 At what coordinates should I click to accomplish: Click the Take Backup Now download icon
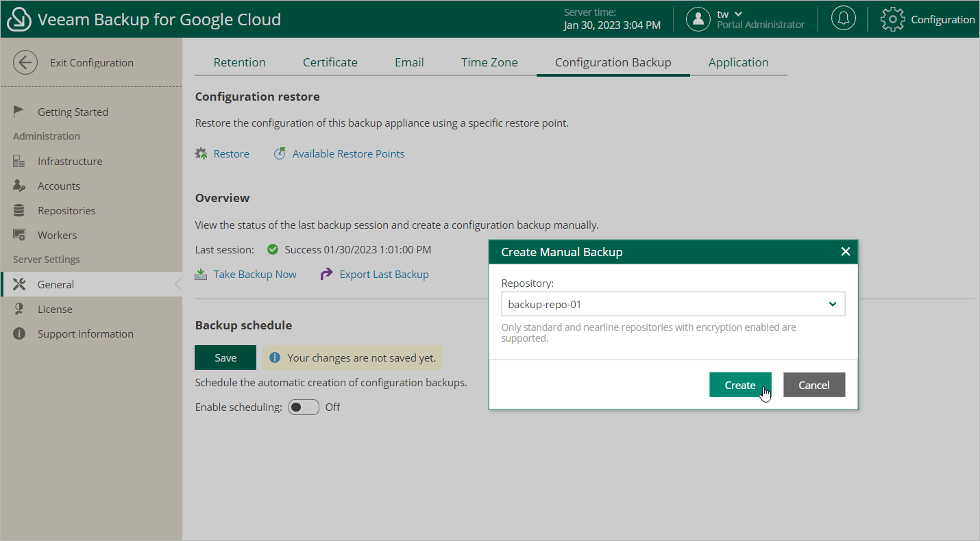pos(201,274)
